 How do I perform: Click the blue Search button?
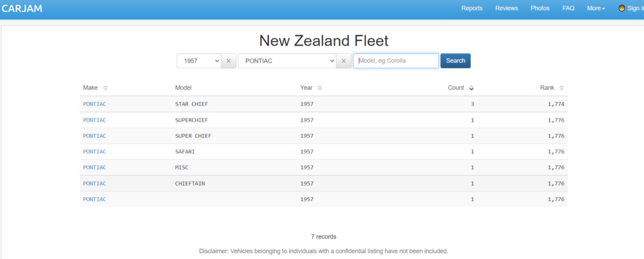455,61
